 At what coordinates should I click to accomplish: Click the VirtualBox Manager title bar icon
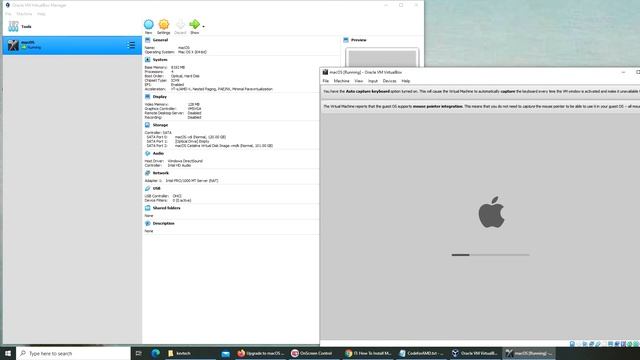tap(7, 5)
